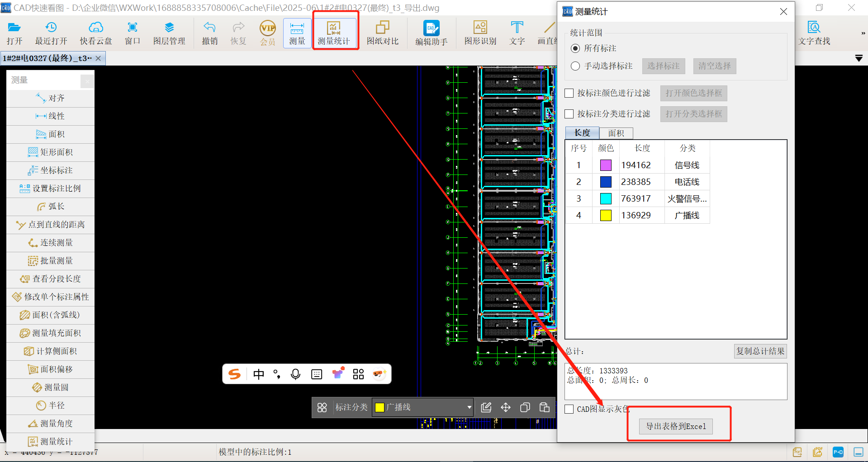Click 测量统计 at bottom of 测量 panel

coord(50,442)
